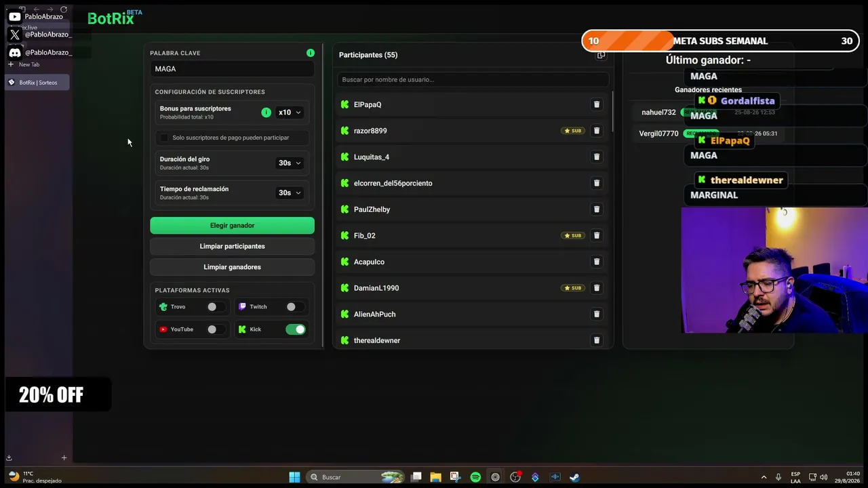Enable the Twitch platform switch

[x=295, y=307]
